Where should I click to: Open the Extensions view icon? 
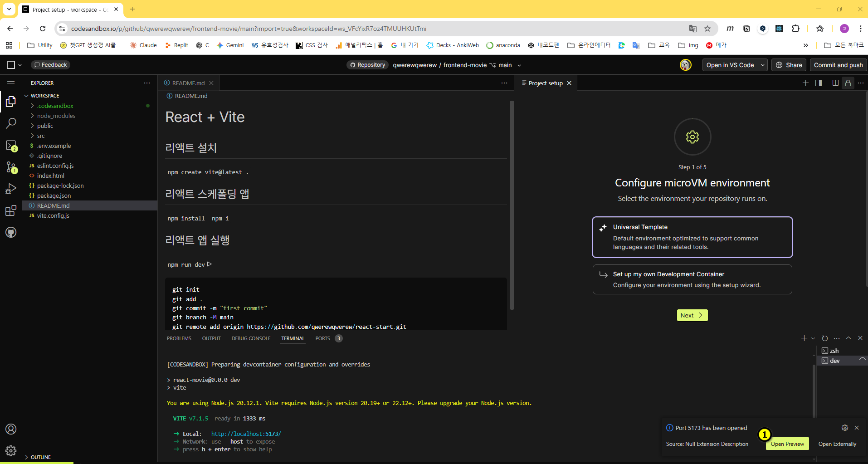11,210
